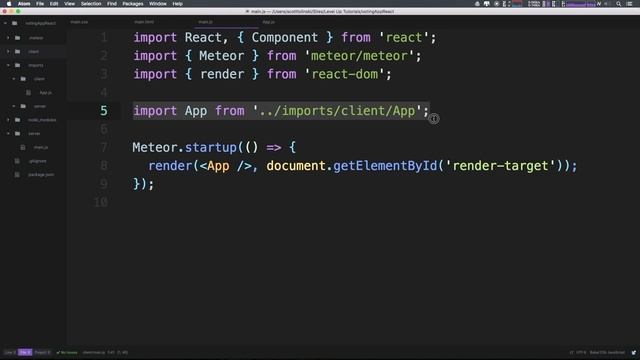The height and width of the screenshot is (360, 640).
Task: Open the Find menu
Action: pyautogui.click(x=112, y=4)
